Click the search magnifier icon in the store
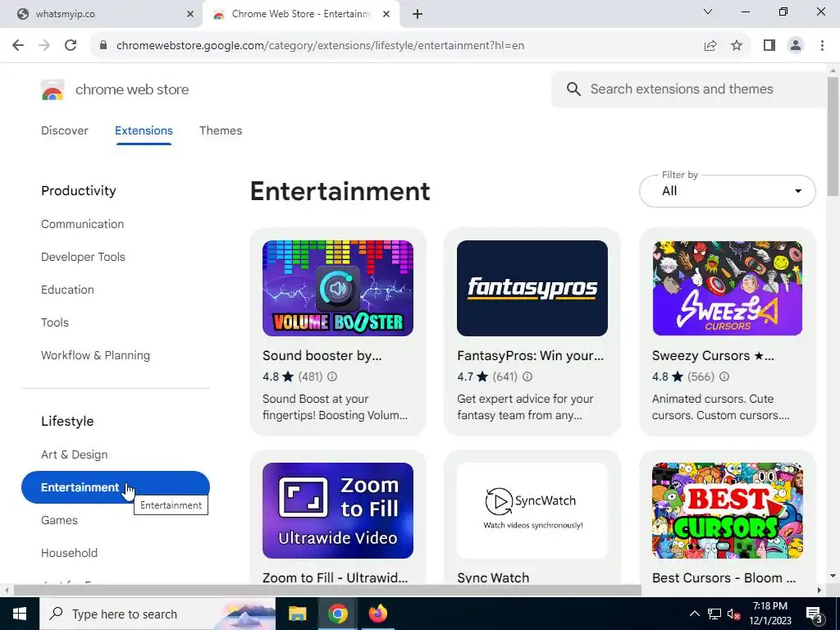This screenshot has height=630, width=840. (x=573, y=89)
